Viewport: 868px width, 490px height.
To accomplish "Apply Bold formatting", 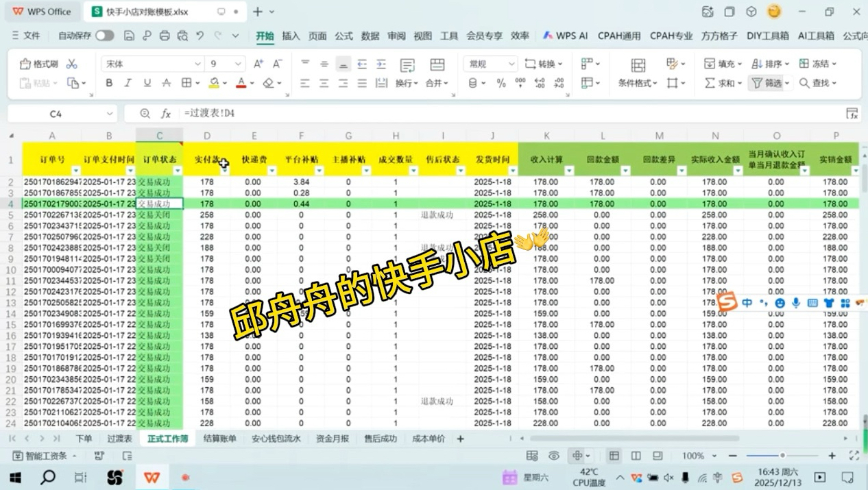I will click(x=108, y=83).
